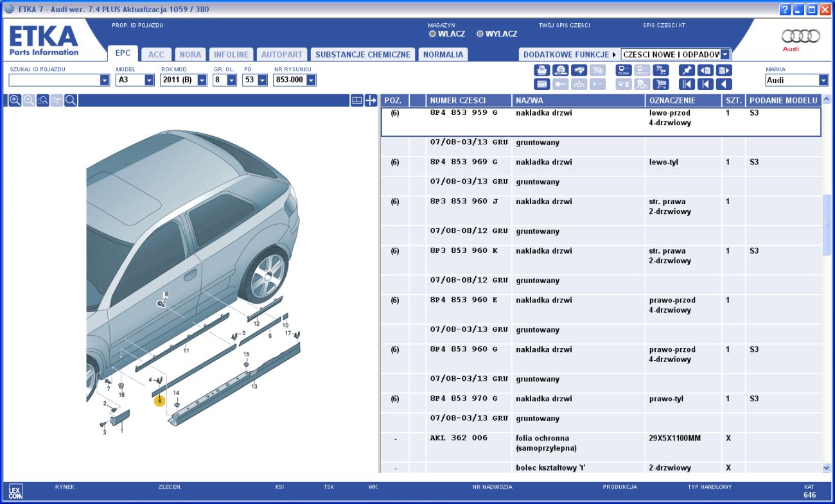The width and height of the screenshot is (835, 504).
Task: Switch to the ACC tab
Action: pos(156,55)
